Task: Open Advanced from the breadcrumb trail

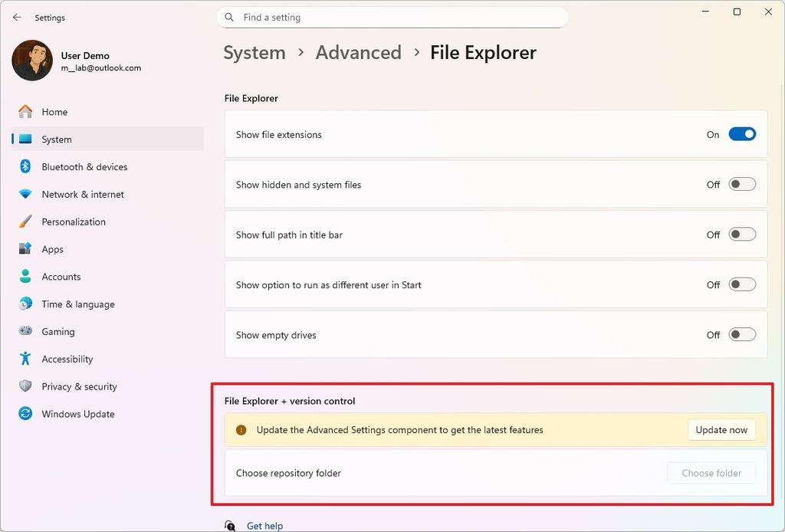Action: (x=358, y=52)
